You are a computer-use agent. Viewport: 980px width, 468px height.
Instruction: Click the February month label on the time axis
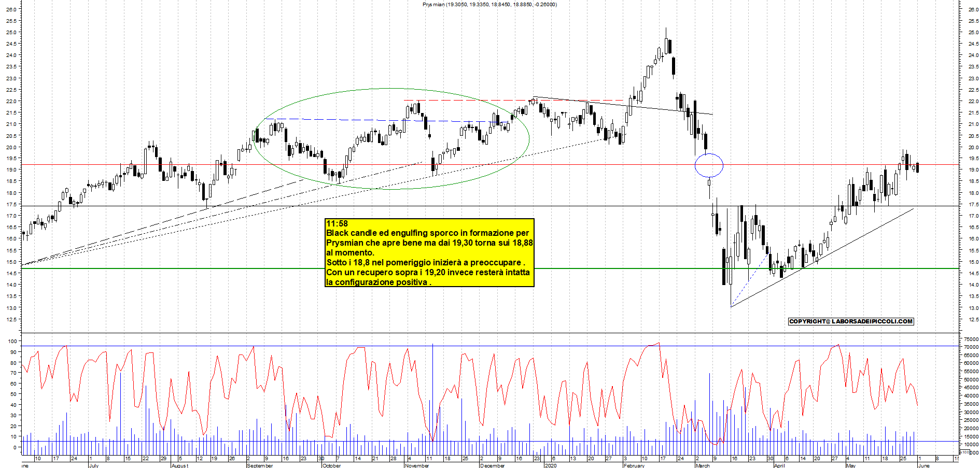pyautogui.click(x=634, y=465)
